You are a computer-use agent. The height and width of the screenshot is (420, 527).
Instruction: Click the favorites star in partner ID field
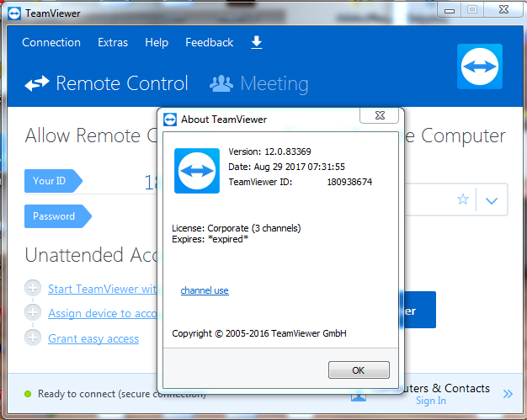coord(463,199)
